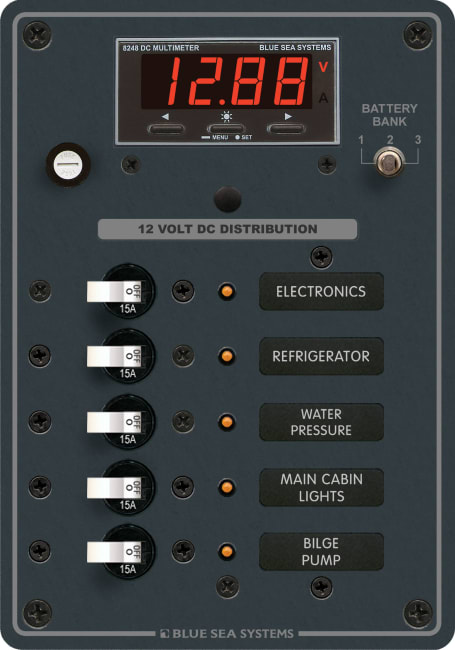Tap the left arrow multimeter button
This screenshot has height=650, width=455.
(x=166, y=129)
